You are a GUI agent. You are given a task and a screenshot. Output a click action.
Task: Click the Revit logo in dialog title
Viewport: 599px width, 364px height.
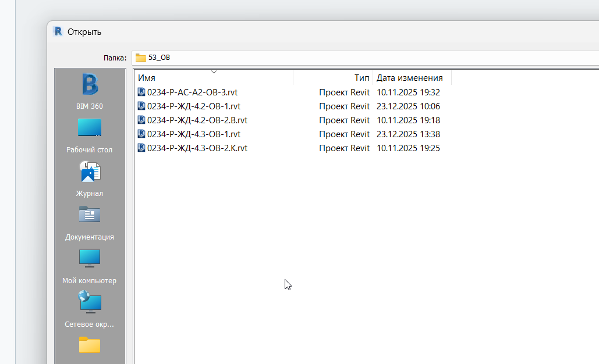point(58,31)
